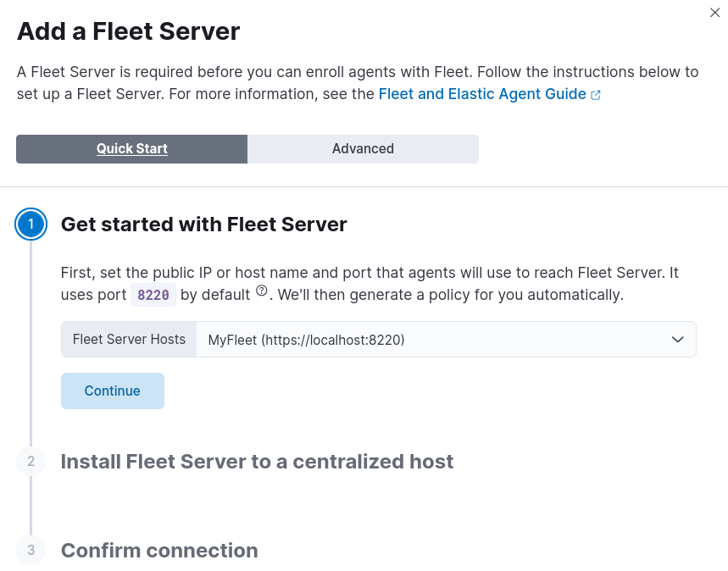Open 'Install Fleet Server to a centralized host' step
Viewport: 728px width, 571px height.
[257, 462]
